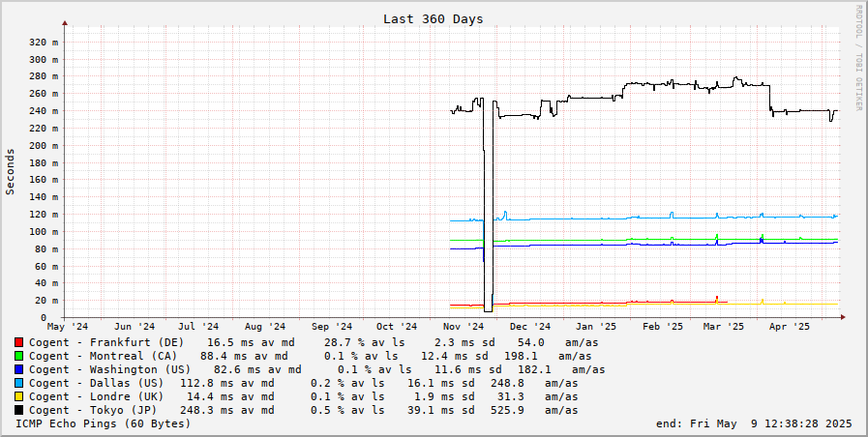Click the dark blue Washington legend swatch
Screen dimensions: 868x437
pyautogui.click(x=18, y=369)
